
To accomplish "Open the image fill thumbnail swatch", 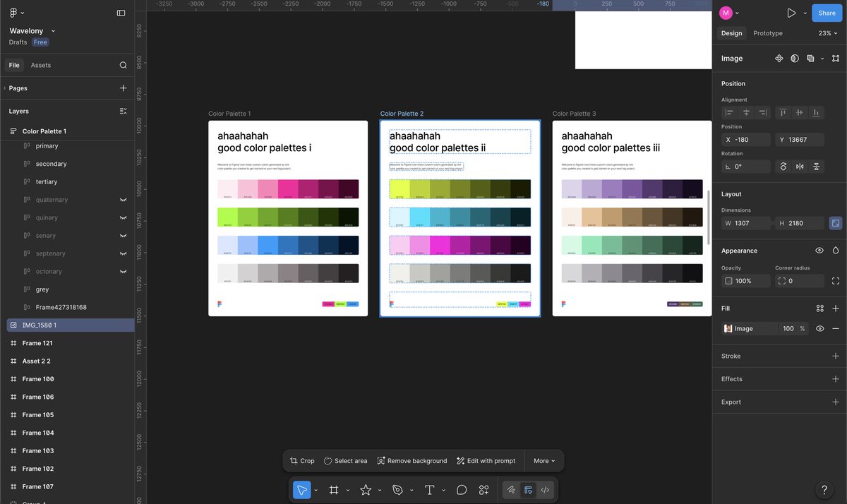I will tap(728, 328).
